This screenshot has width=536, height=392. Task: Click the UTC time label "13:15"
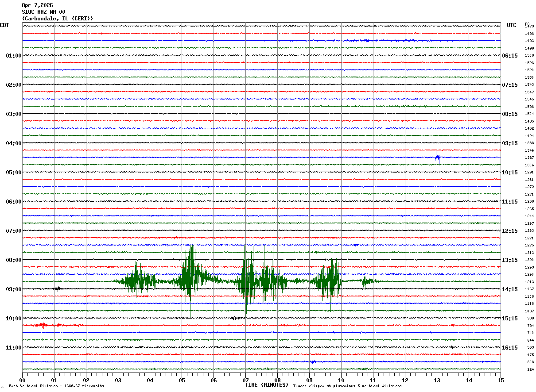510,260
